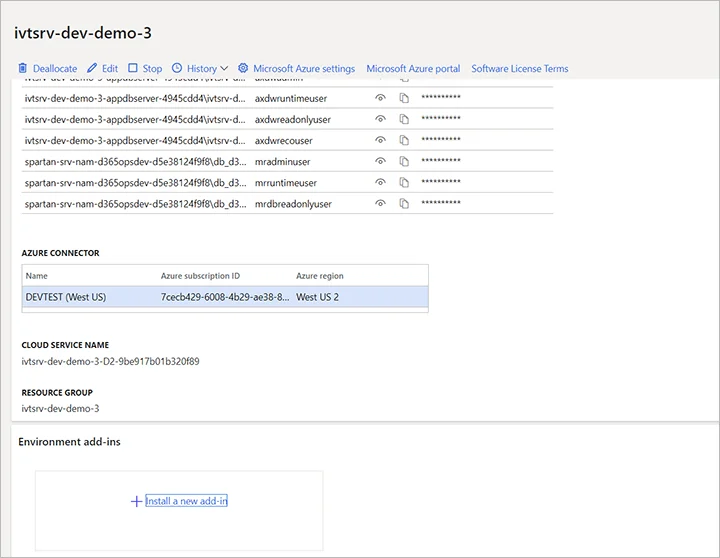
Task: Reveal password for axdwreadonlyuser
Action: [x=380, y=119]
